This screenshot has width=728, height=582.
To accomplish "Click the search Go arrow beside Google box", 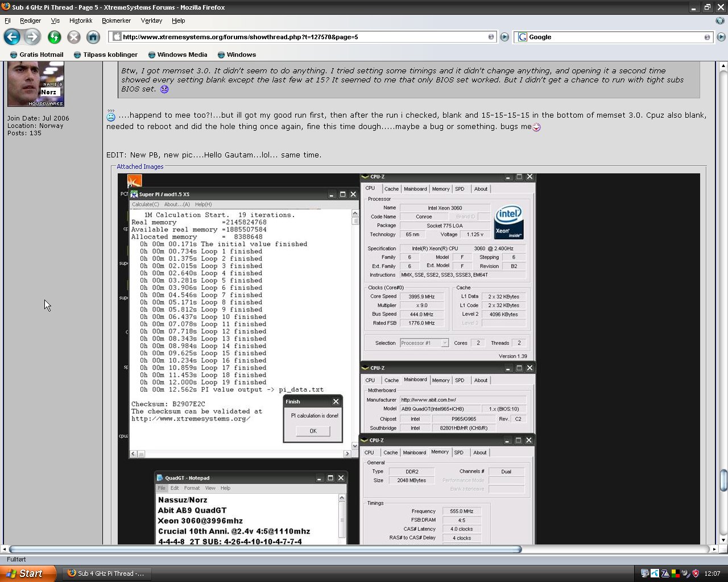I will (x=721, y=37).
